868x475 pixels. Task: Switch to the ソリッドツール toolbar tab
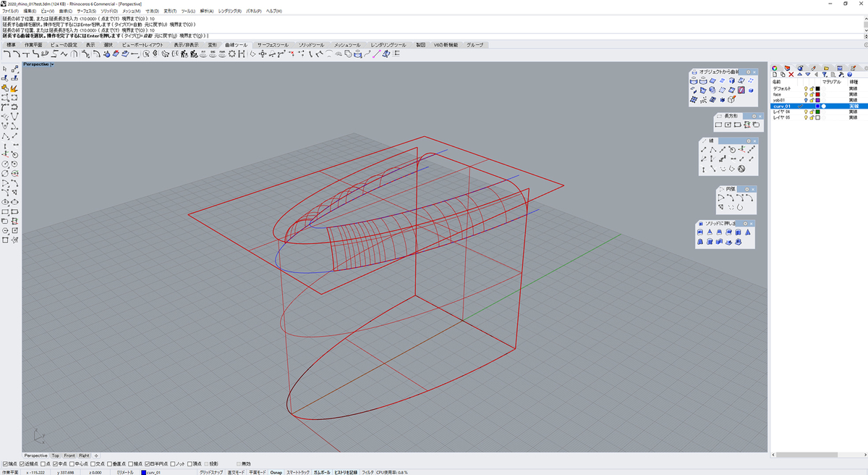(312, 45)
